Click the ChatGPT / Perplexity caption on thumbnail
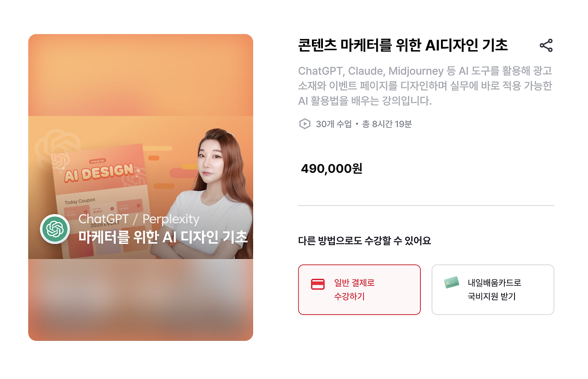This screenshot has height=379, width=588. pos(139,219)
